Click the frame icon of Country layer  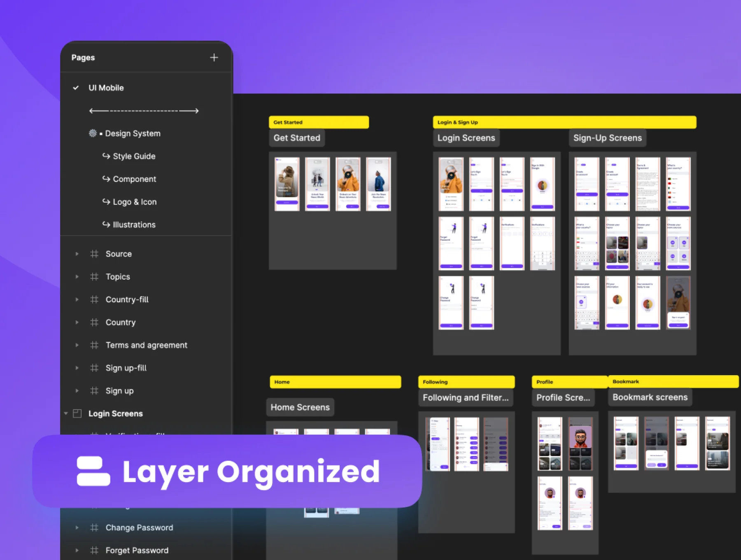[94, 322]
